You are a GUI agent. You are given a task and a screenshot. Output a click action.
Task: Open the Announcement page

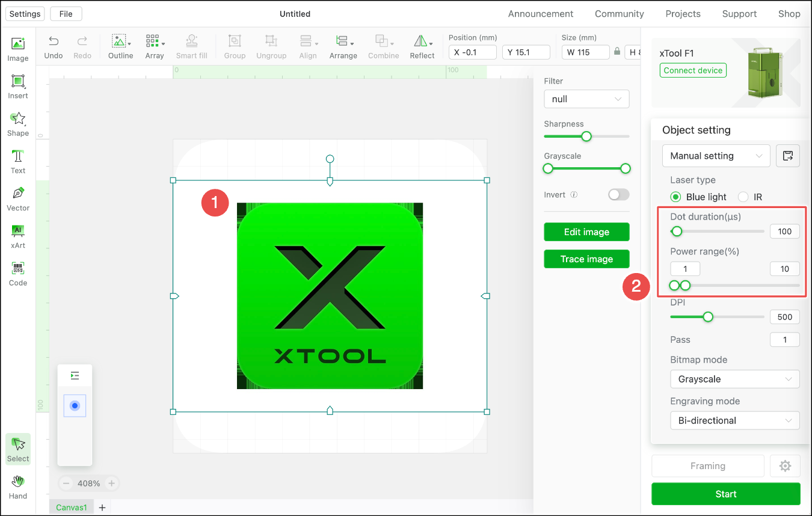(541, 14)
